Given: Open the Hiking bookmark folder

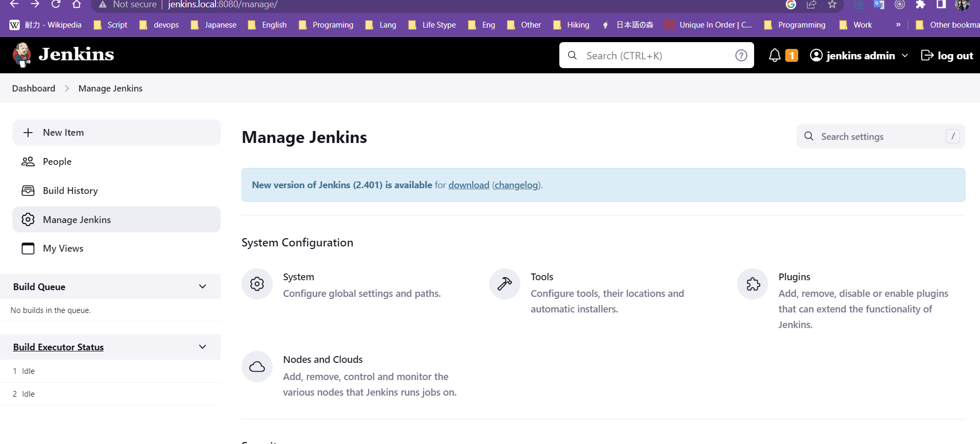Looking at the screenshot, I should pos(571,25).
